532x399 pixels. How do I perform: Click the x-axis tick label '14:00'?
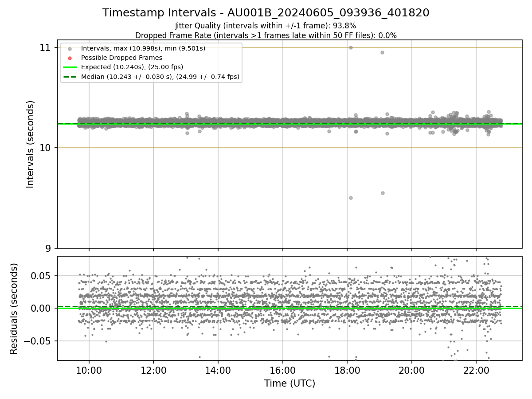pos(218,370)
